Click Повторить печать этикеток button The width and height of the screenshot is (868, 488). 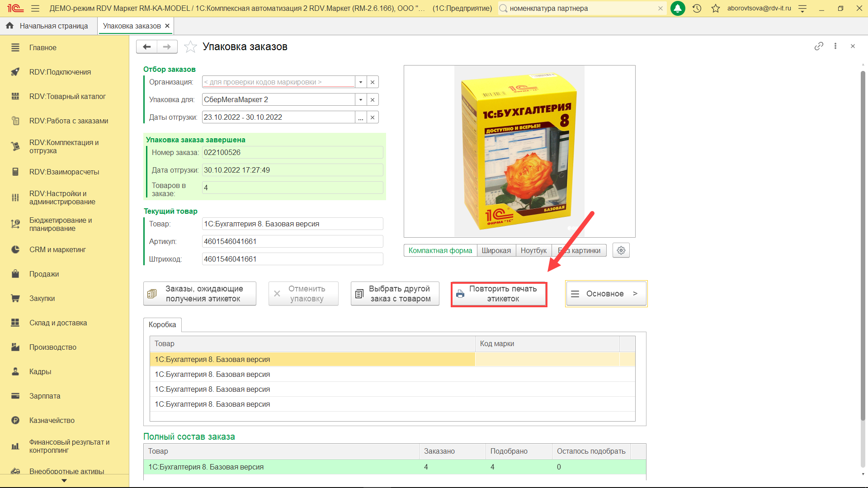click(499, 294)
